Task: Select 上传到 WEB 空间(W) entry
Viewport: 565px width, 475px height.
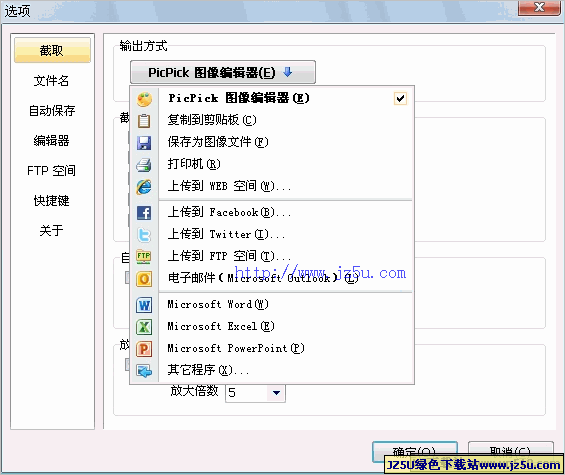Action: (x=272, y=186)
